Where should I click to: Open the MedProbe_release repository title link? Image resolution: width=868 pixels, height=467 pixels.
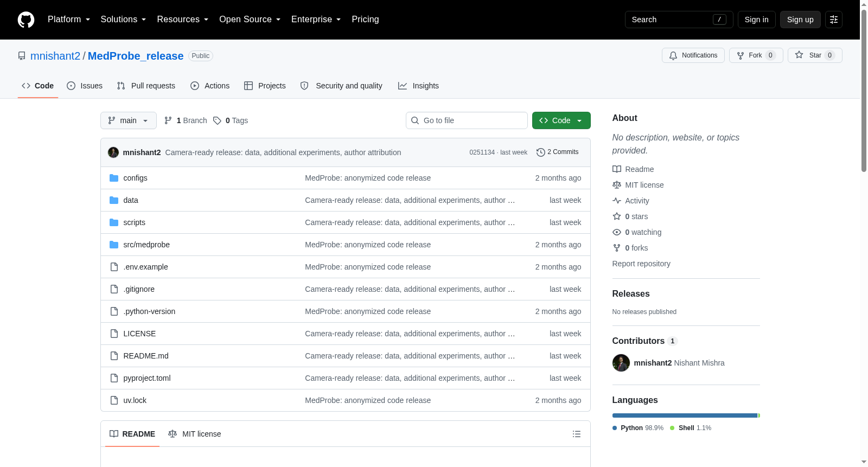point(136,56)
